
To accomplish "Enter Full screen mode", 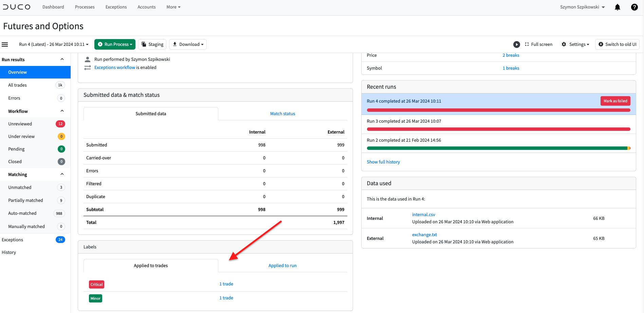I will pos(538,45).
